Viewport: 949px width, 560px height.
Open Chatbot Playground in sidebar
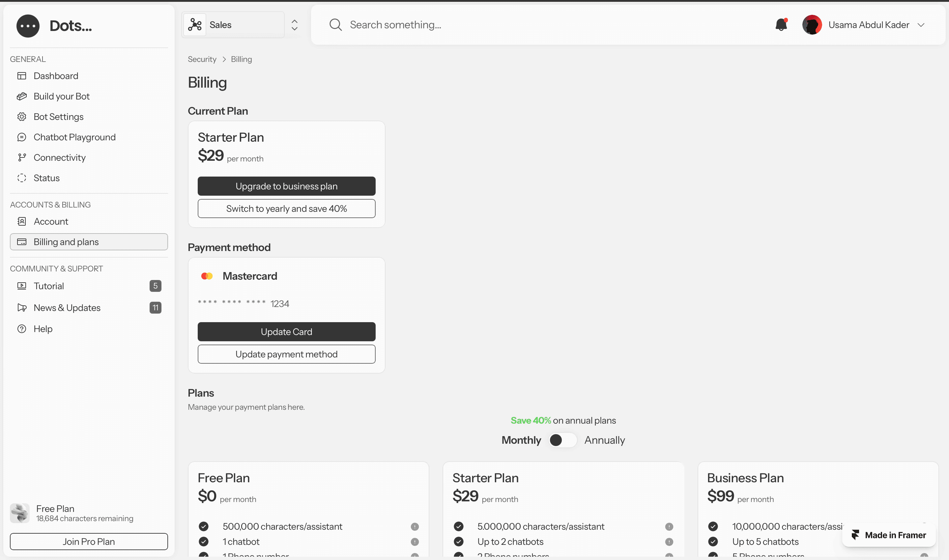74,137
